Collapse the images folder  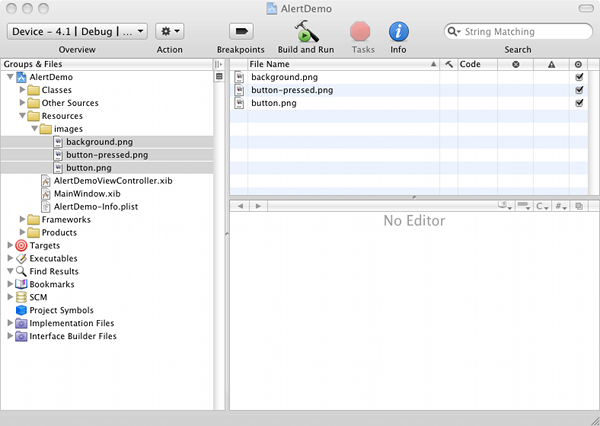[x=34, y=129]
